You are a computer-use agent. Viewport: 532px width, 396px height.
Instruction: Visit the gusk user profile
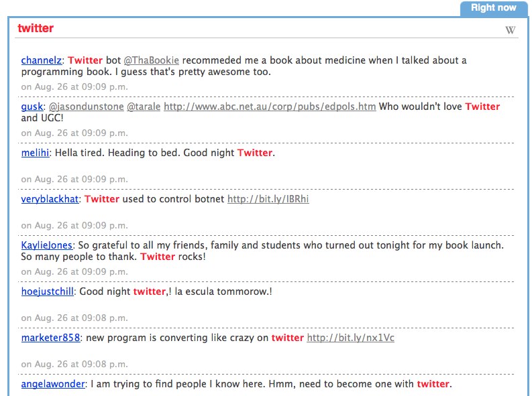coord(32,107)
